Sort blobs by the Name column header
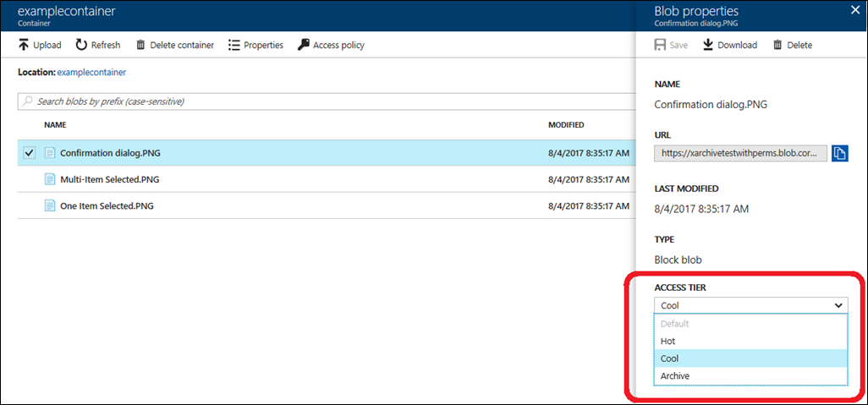 (x=55, y=125)
